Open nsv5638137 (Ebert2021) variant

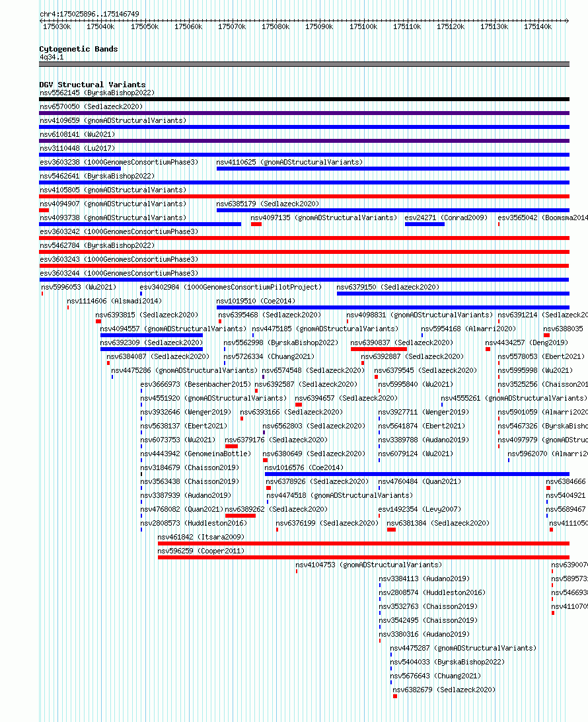coord(184,426)
